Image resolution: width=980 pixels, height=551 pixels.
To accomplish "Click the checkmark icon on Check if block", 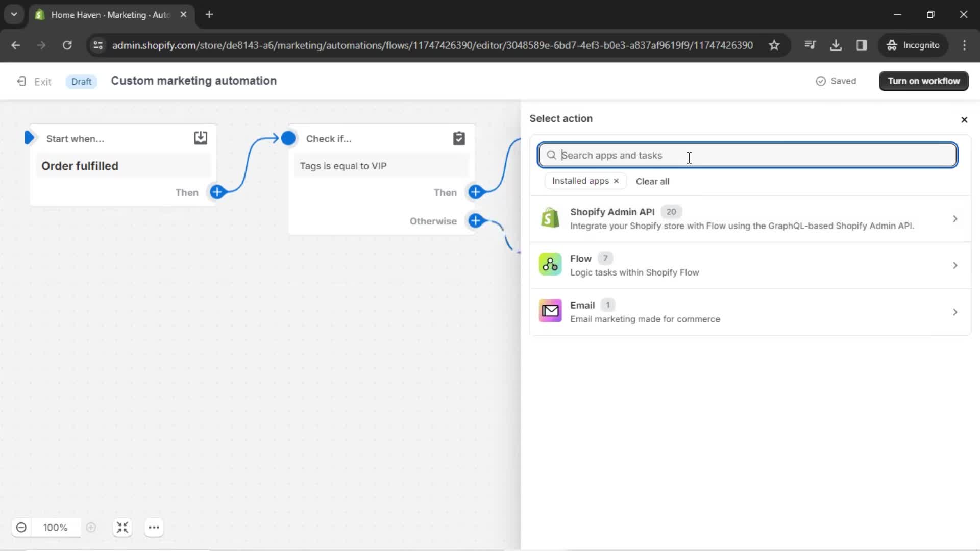I will tap(459, 139).
